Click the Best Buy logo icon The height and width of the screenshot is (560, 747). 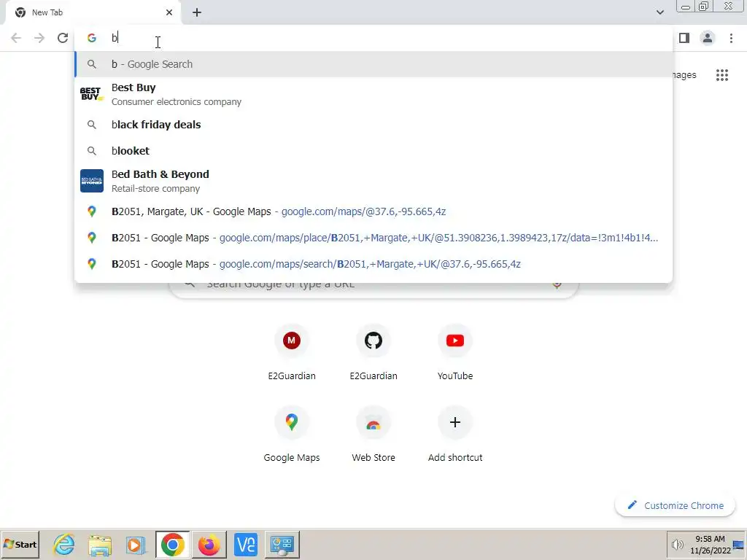click(x=91, y=94)
